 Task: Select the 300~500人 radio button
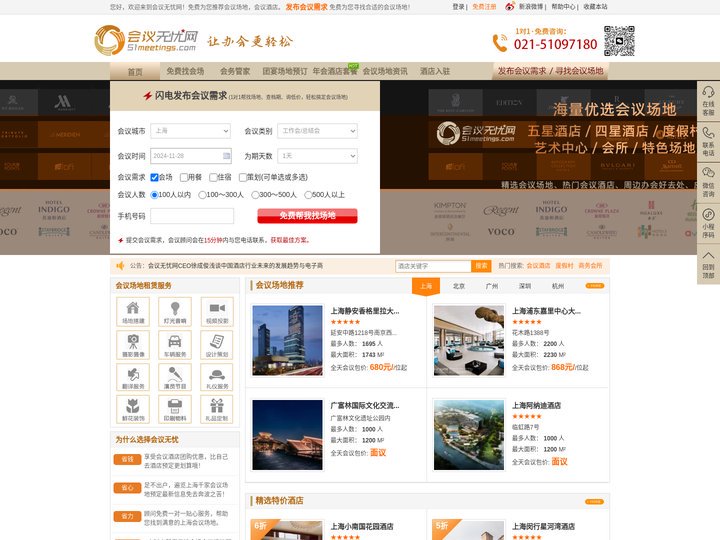click(x=255, y=195)
